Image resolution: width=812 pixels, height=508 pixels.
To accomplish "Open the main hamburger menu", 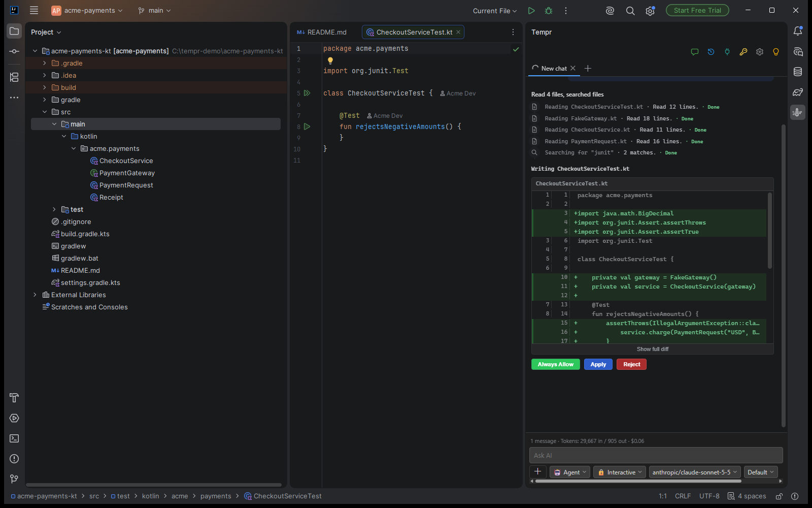I will [x=34, y=11].
